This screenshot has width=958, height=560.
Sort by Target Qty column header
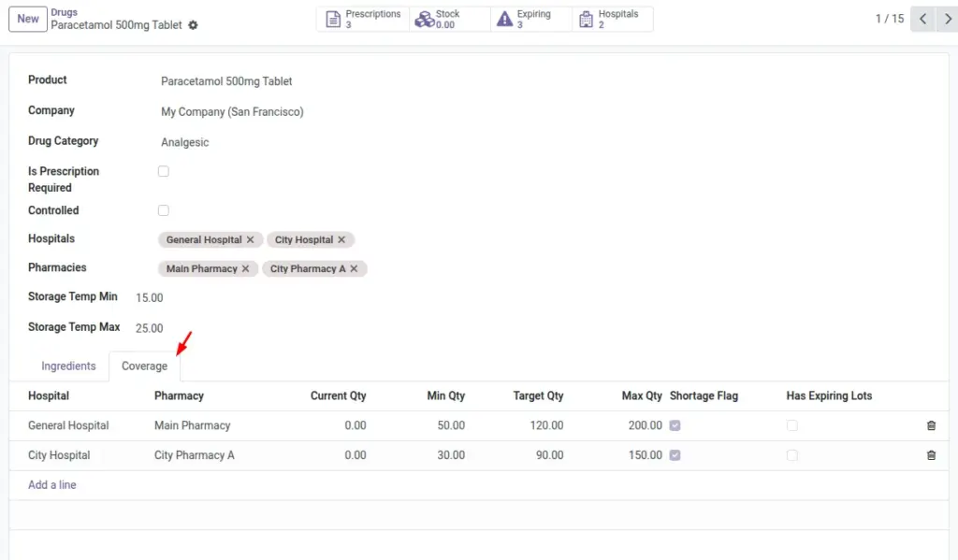[x=538, y=395]
